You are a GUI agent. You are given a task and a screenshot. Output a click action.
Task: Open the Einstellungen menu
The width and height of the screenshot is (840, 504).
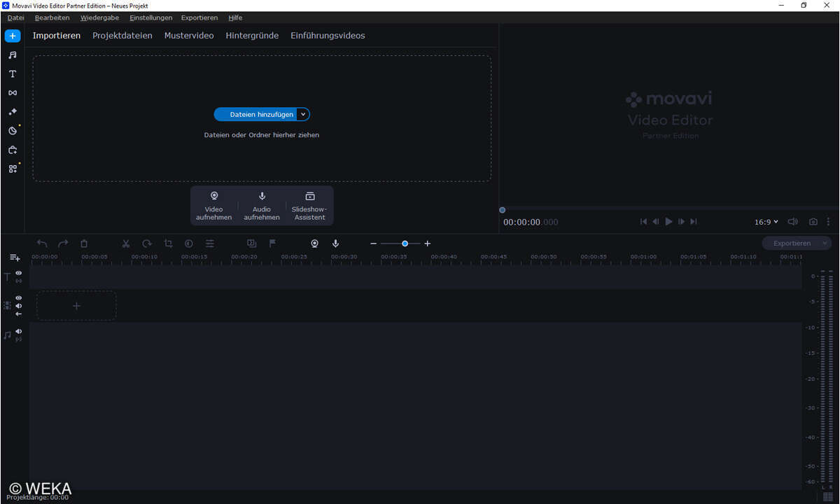tap(150, 17)
